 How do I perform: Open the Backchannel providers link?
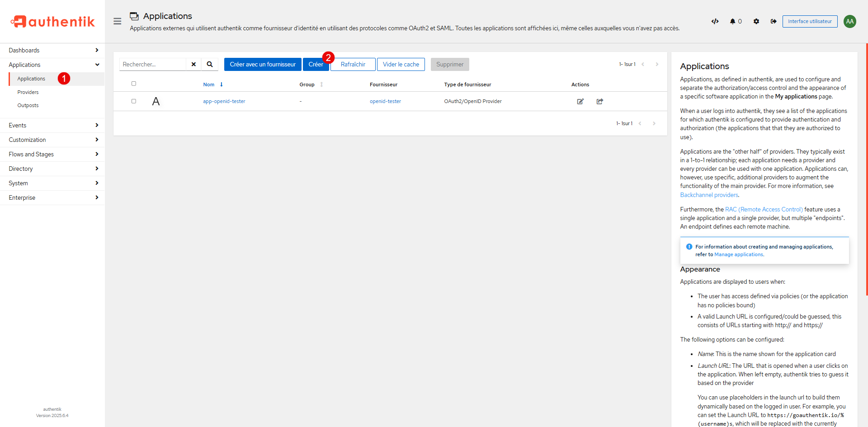pos(709,195)
